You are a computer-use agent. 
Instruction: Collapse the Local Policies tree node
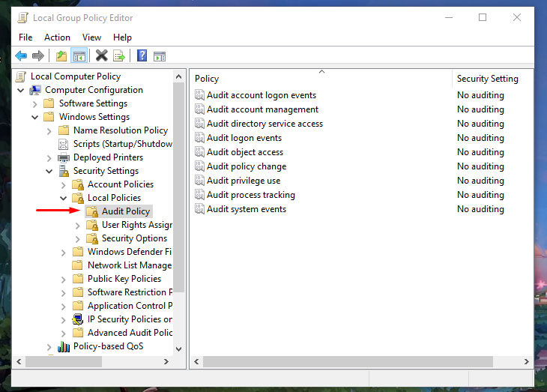tap(64, 198)
